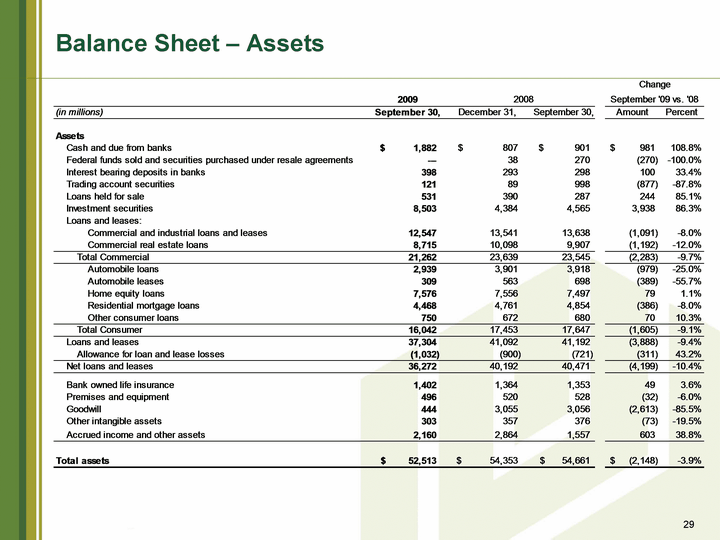720x540 pixels.
Task: Click the 108.8% cash percent change
Action: click(686, 148)
